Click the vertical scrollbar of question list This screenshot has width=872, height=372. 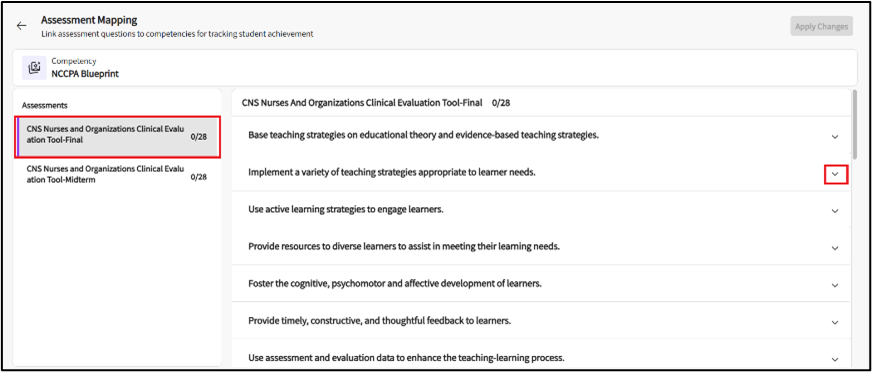click(854, 122)
